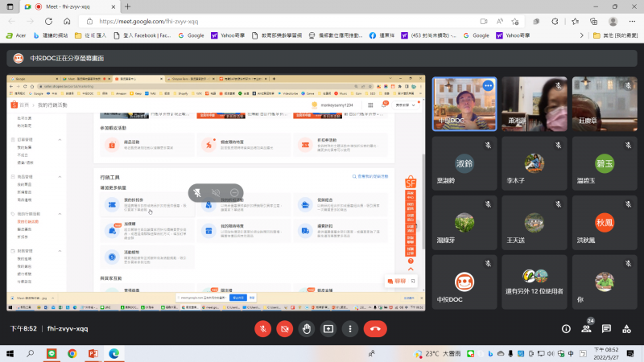The width and height of the screenshot is (644, 362).
Task: Open Windows notification center icon
Action: pos(630,353)
